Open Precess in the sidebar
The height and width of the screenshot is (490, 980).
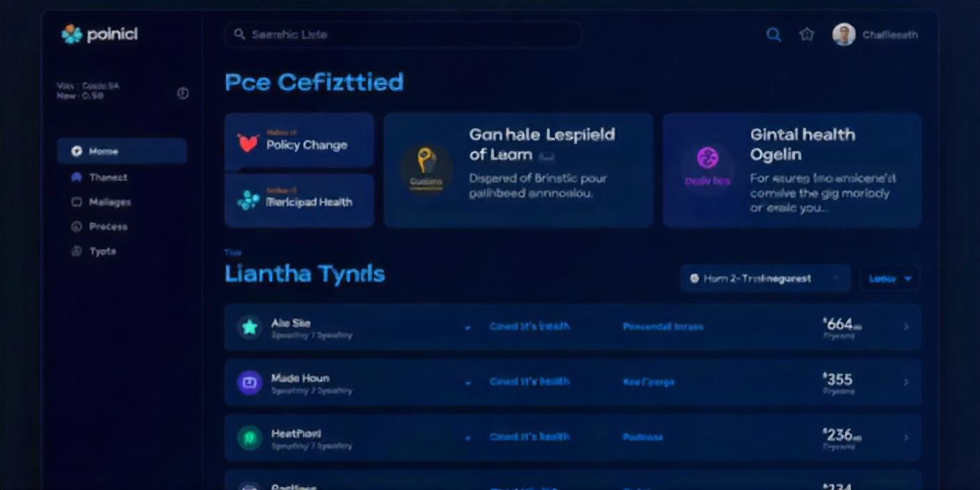click(108, 226)
